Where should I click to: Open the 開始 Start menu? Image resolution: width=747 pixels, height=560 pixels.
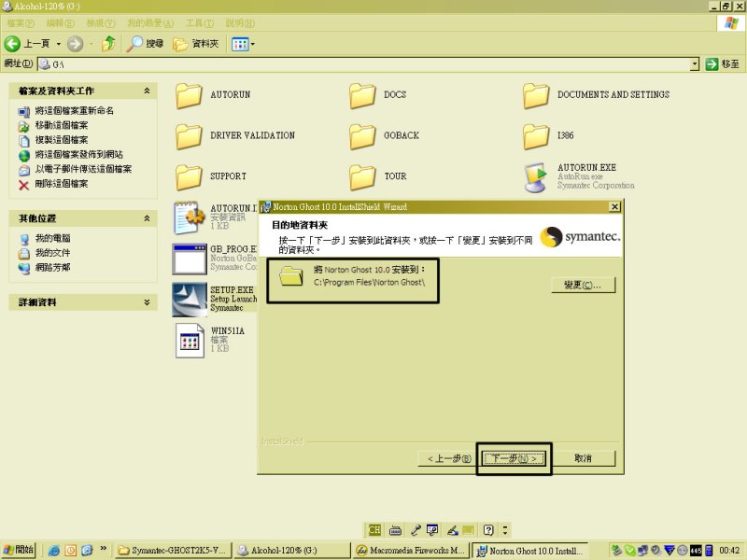click(18, 550)
